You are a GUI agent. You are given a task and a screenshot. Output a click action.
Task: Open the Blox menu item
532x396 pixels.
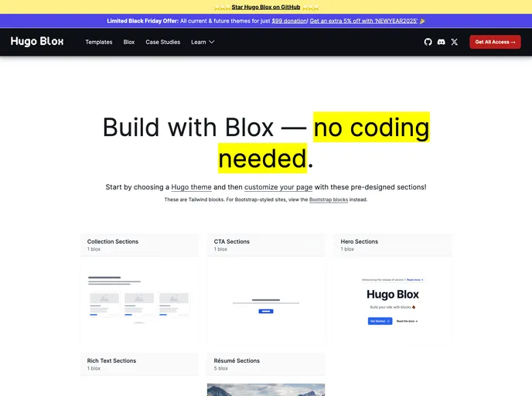129,42
